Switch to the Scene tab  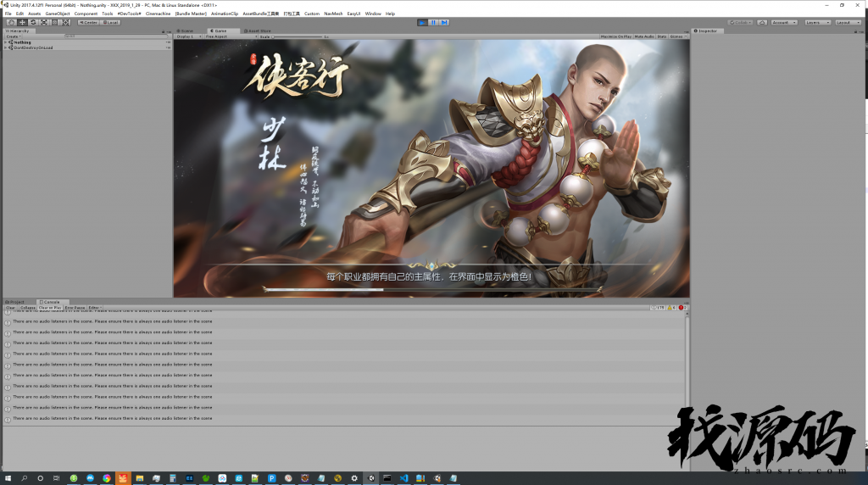(x=186, y=31)
